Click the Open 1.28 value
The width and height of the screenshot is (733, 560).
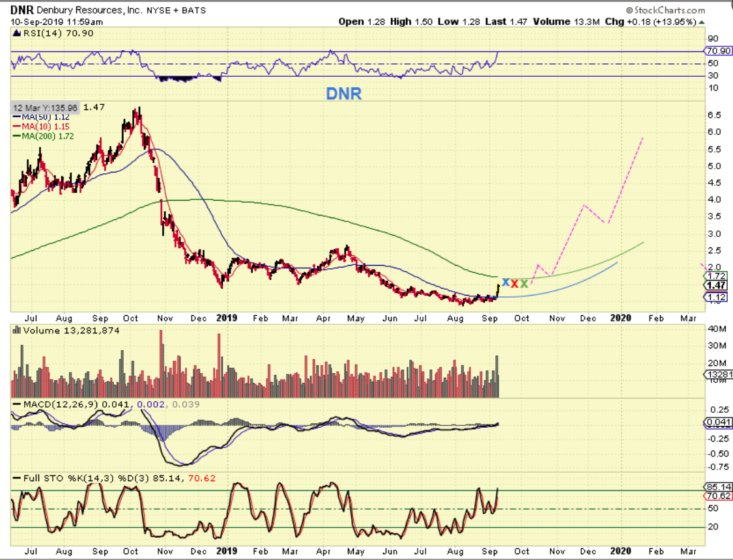[362, 21]
